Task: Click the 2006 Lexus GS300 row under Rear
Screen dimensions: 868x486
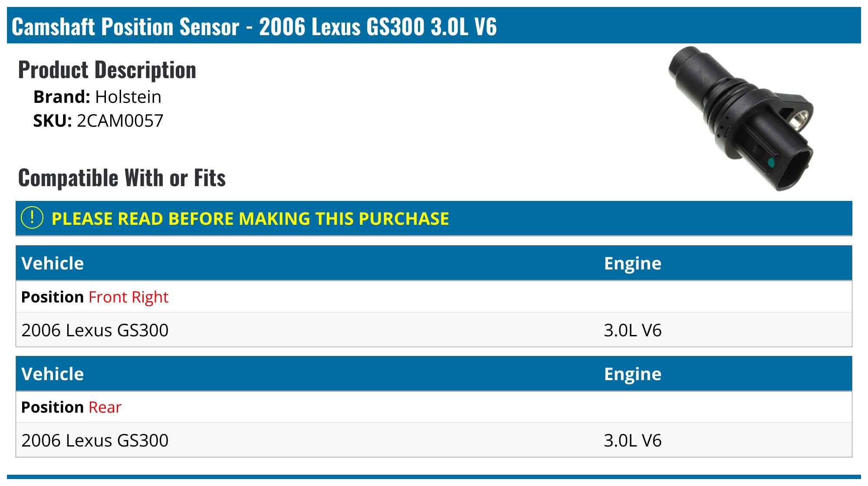Action: [x=95, y=440]
